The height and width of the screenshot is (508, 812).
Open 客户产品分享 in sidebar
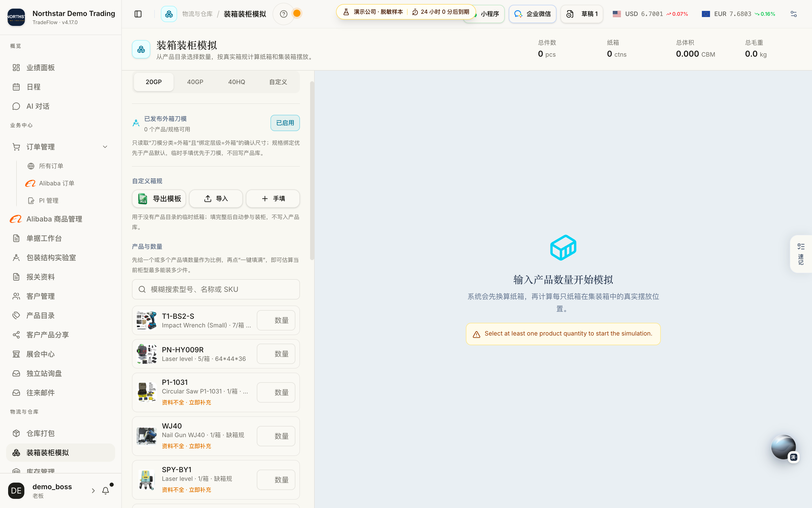(x=61, y=335)
